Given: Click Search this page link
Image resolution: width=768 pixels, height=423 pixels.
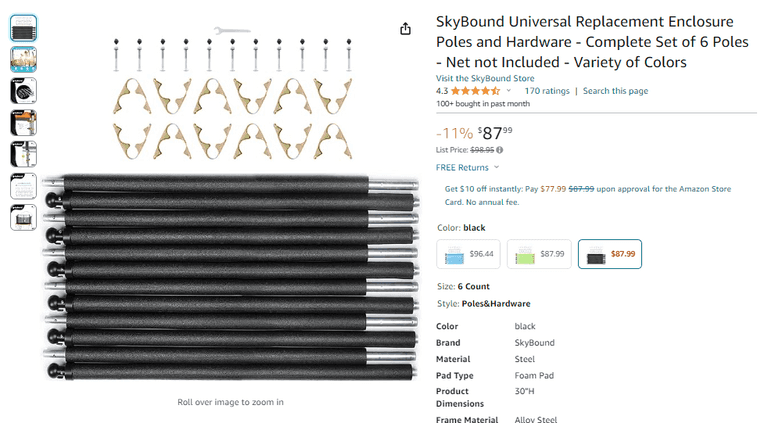Looking at the screenshot, I should [615, 91].
